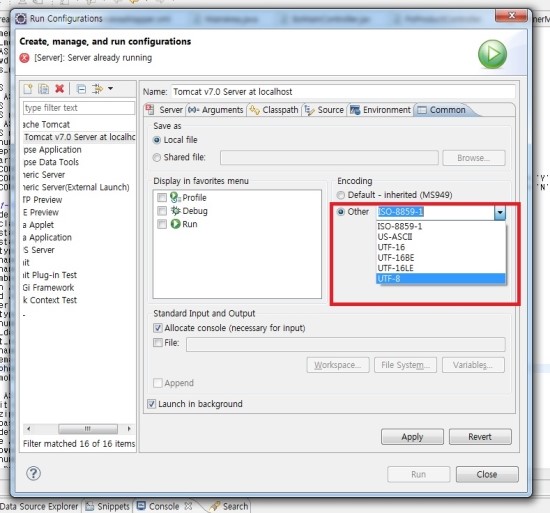This screenshot has width=550, height=513.
Task: Click the New launch configuration icon
Action: pyautogui.click(x=28, y=89)
